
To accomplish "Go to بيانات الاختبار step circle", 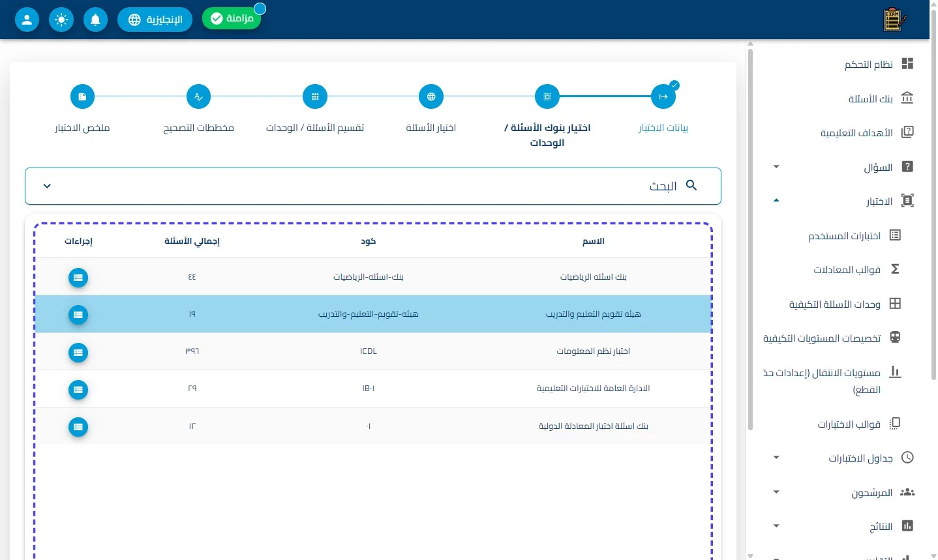I will pos(663,96).
